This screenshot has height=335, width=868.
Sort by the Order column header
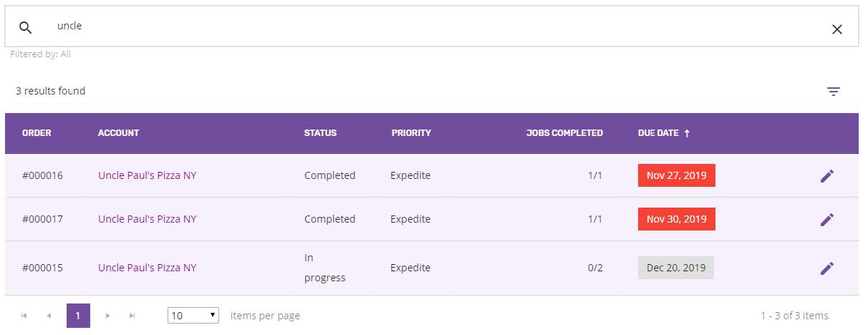pyautogui.click(x=37, y=133)
